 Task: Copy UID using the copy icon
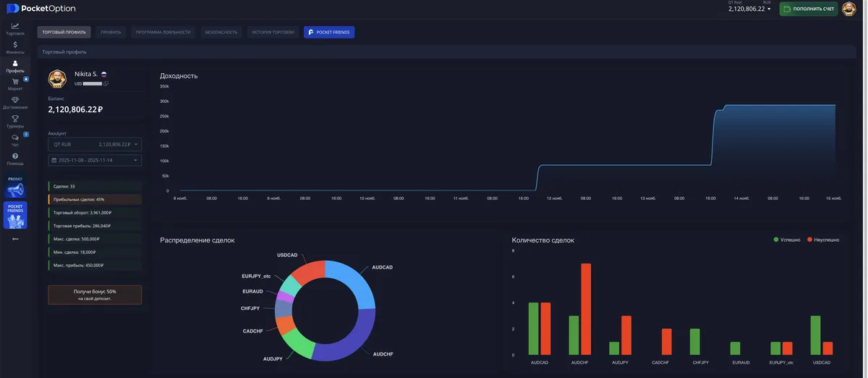(106, 83)
